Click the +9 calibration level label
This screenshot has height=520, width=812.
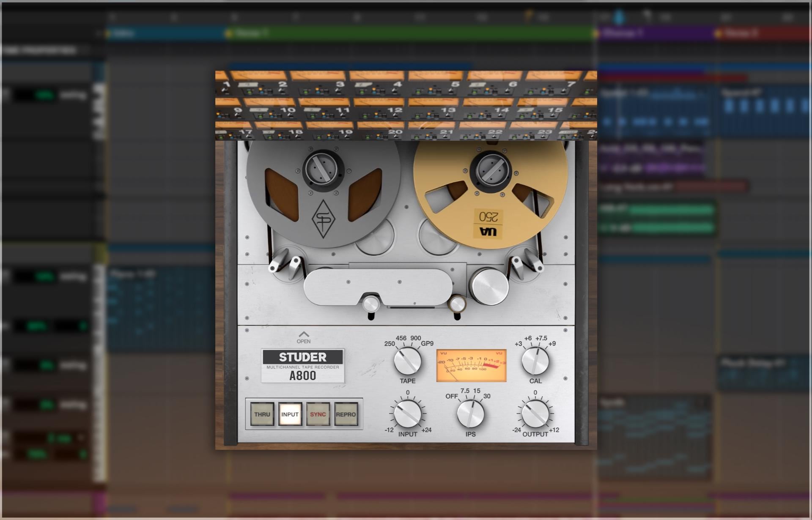(552, 344)
